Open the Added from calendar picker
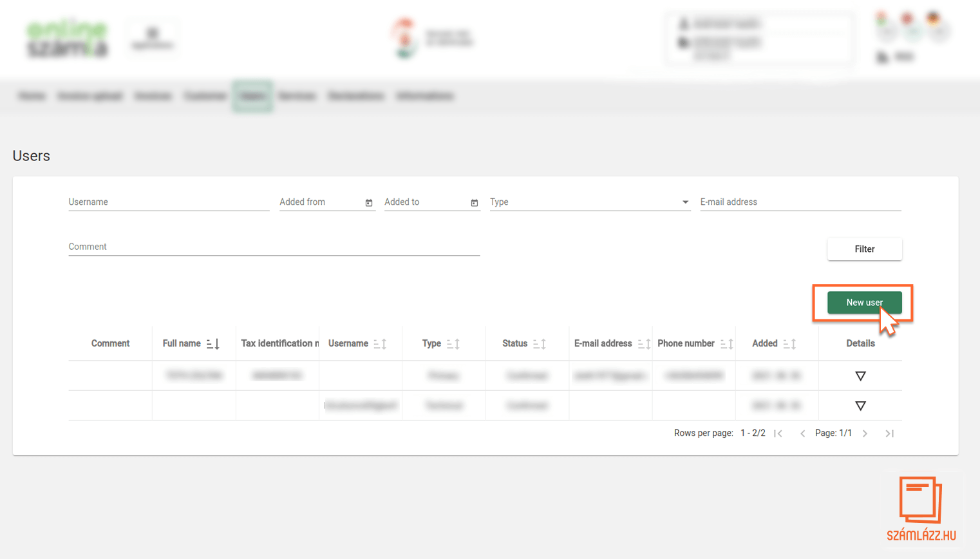 (x=369, y=203)
